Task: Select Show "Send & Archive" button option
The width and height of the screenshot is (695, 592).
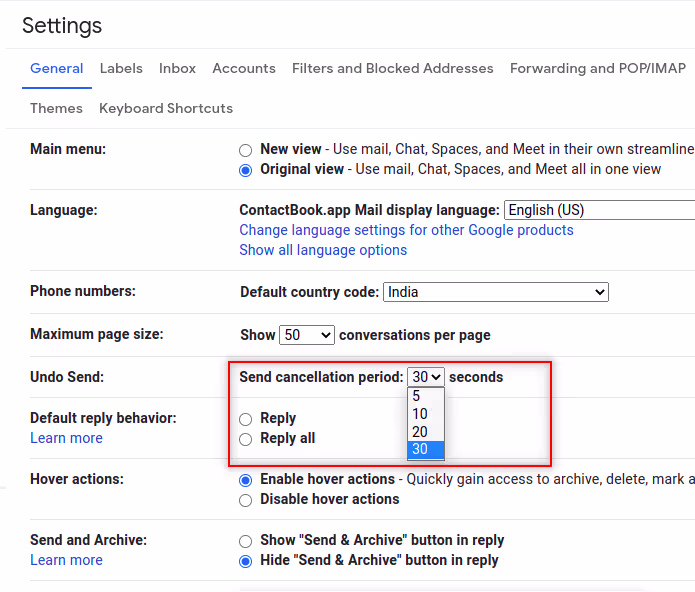Action: point(246,541)
